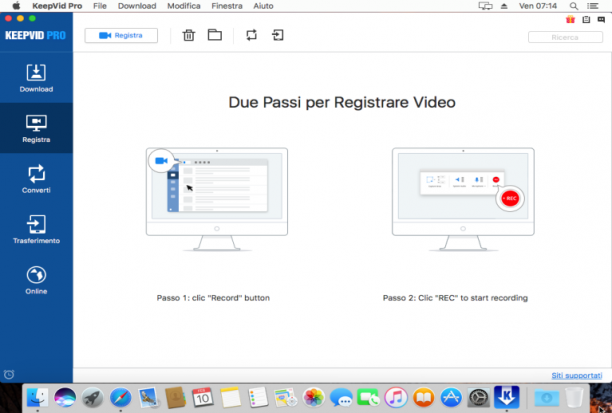Click the clipboard icon at top right
The width and height of the screenshot is (612, 413).
coord(586,20)
